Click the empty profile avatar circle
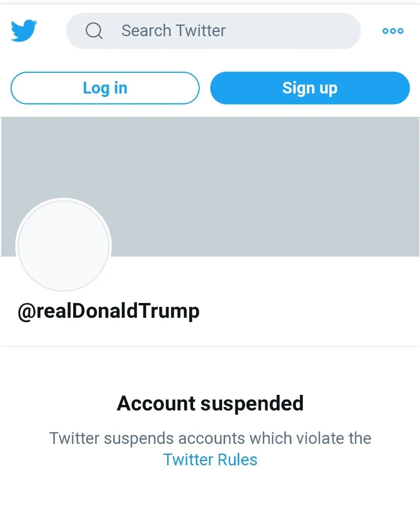 click(64, 245)
